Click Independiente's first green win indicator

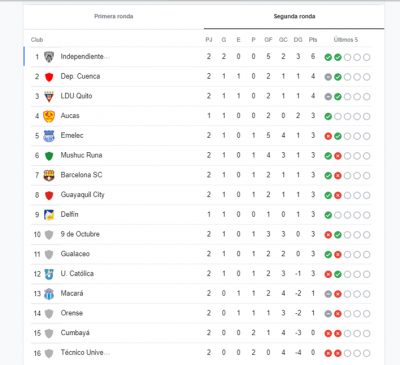click(x=328, y=57)
